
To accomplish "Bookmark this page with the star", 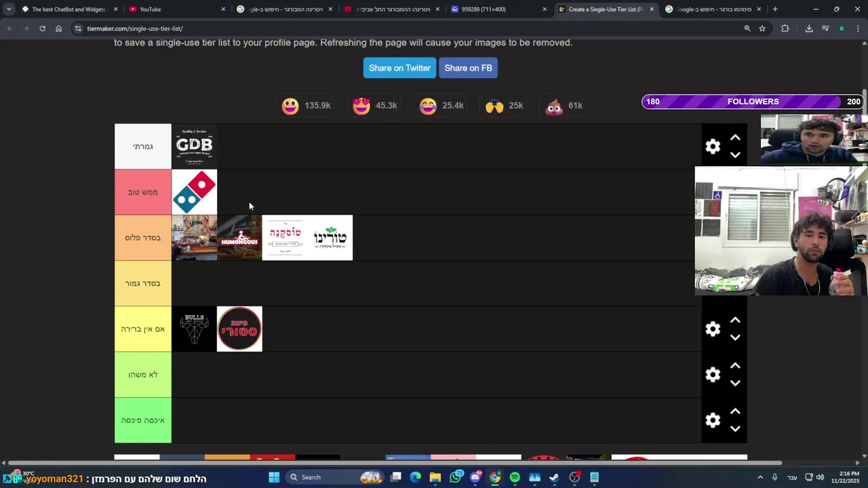I will point(762,28).
